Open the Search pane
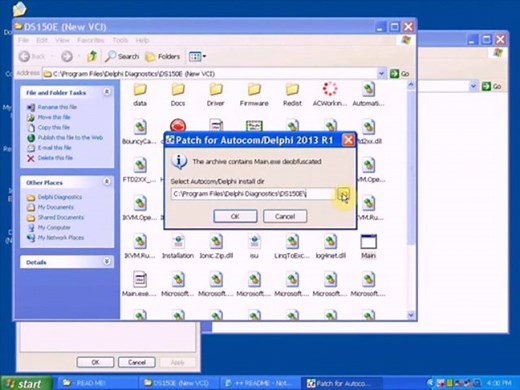 (122, 57)
